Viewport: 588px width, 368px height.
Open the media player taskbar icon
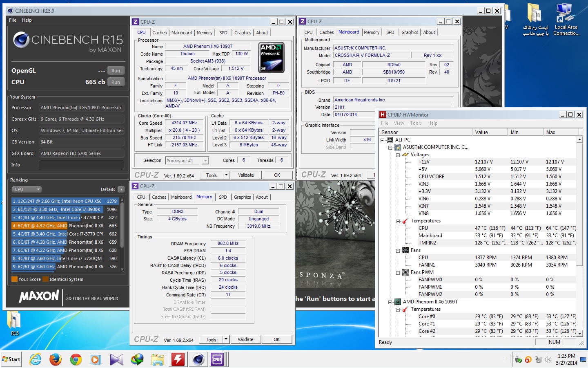pos(96,359)
